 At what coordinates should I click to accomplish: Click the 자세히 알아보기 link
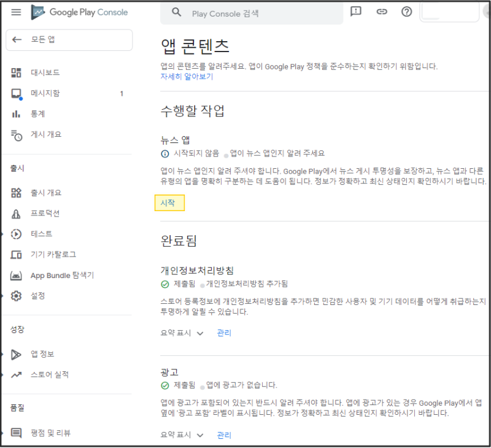click(x=187, y=76)
